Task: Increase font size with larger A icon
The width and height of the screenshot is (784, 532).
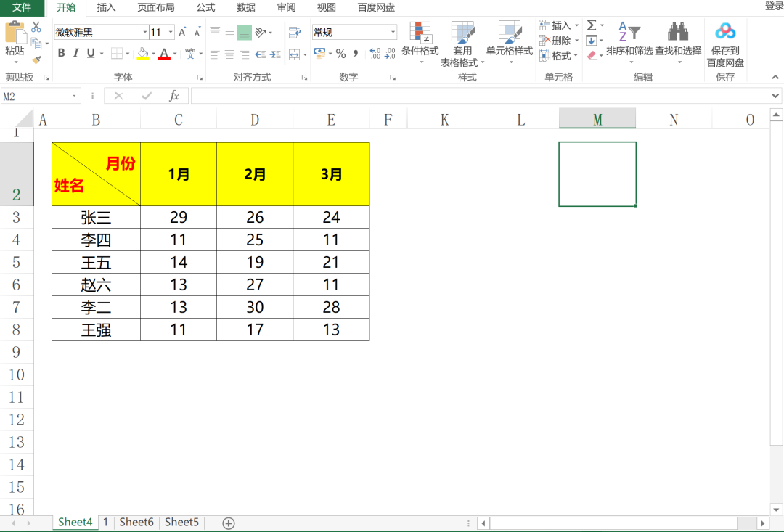Action: pos(182,33)
